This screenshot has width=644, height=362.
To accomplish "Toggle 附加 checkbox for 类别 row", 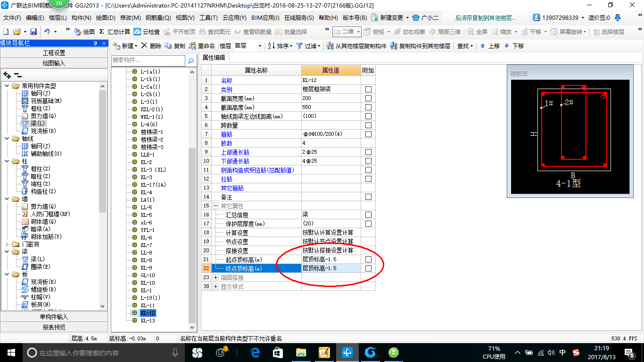I will pyautogui.click(x=368, y=90).
